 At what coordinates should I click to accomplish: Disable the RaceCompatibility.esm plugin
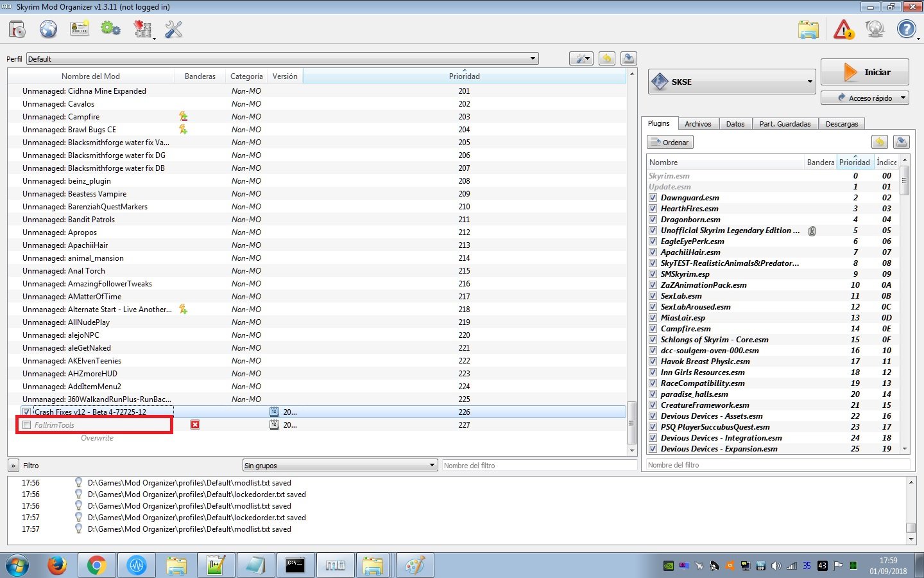click(653, 383)
